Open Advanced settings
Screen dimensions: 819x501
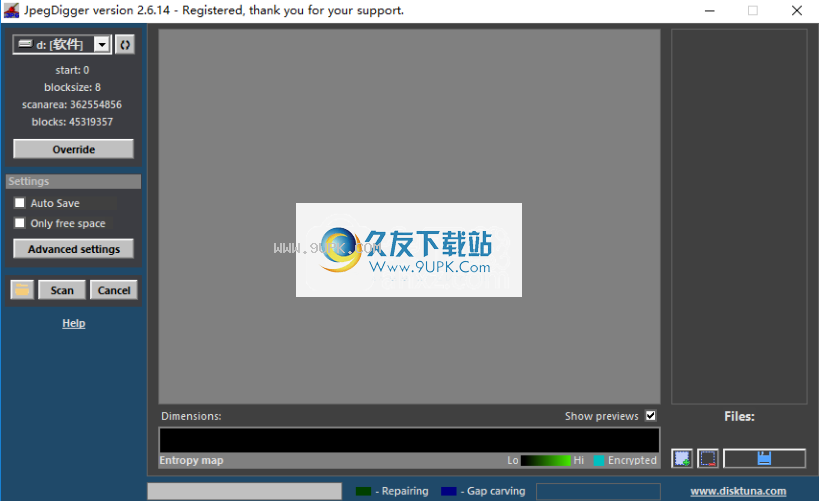click(x=73, y=249)
